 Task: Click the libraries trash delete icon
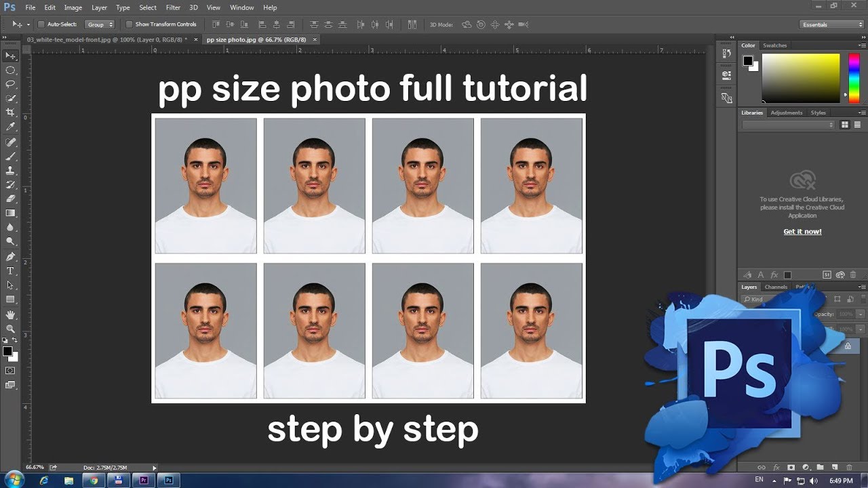853,274
